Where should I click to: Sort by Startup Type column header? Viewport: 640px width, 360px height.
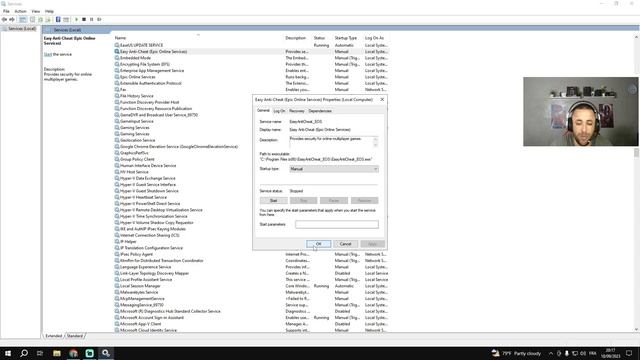346,38
